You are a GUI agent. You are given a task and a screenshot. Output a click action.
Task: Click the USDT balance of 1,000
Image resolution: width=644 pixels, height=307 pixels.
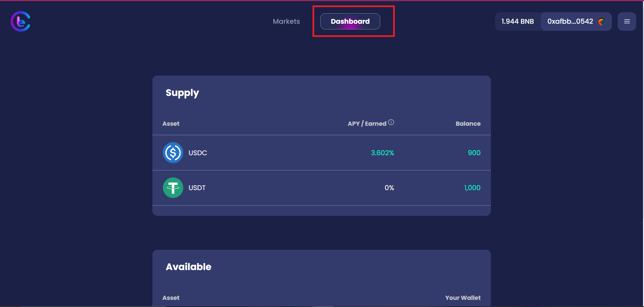472,188
